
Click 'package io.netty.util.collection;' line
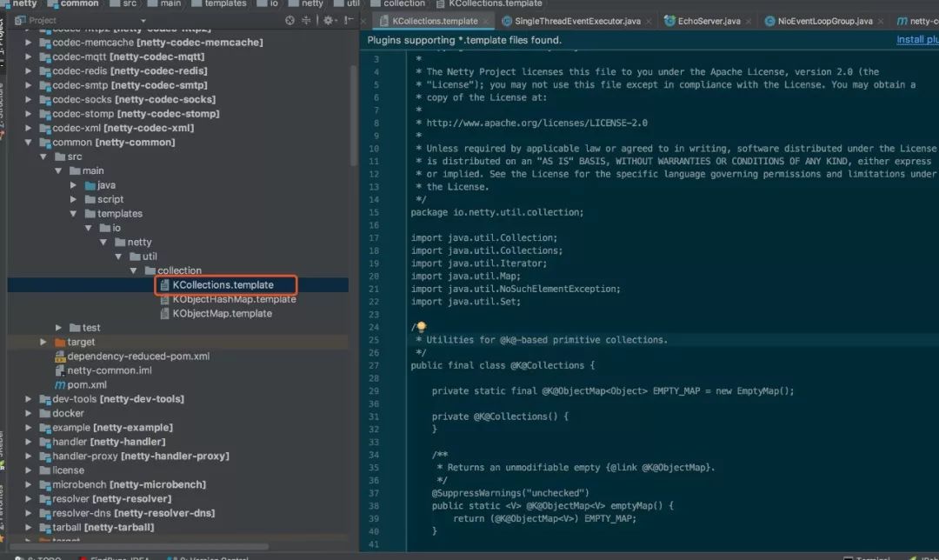(x=497, y=212)
